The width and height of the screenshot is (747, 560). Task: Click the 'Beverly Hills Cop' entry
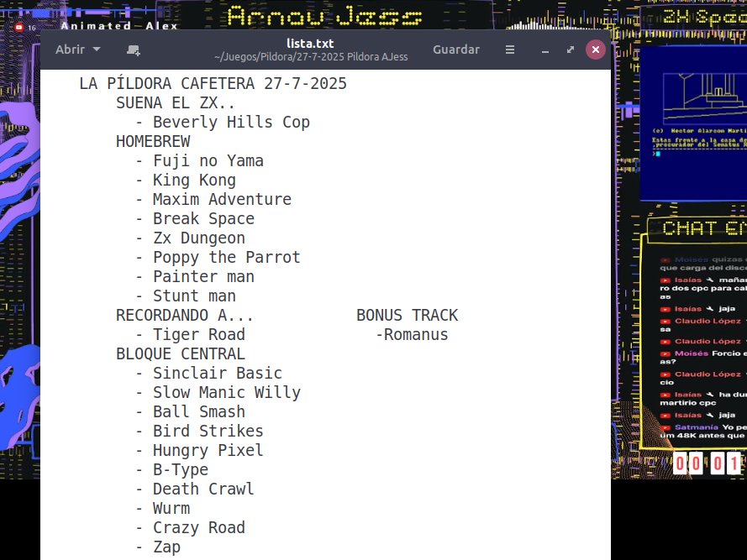[x=223, y=123]
